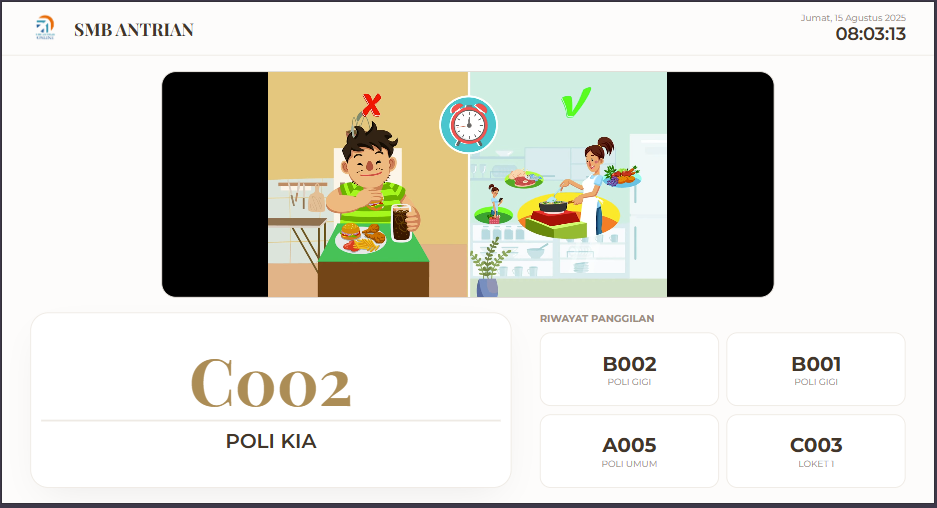Click the soda glass in the illustration
This screenshot has height=508, width=937.
[x=401, y=222]
